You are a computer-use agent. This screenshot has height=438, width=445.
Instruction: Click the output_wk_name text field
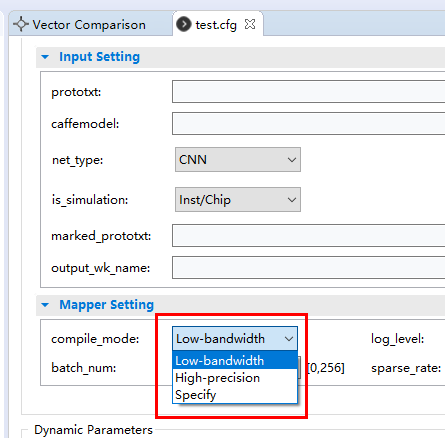point(308,267)
